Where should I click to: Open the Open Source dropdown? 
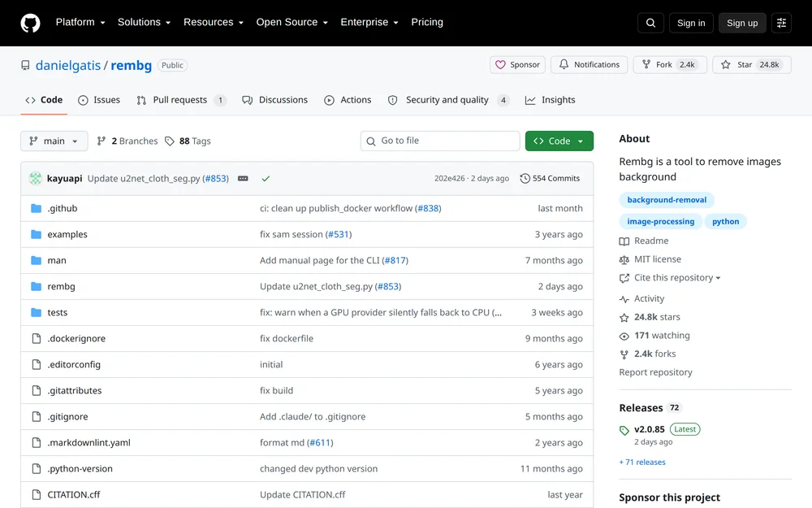[292, 22]
